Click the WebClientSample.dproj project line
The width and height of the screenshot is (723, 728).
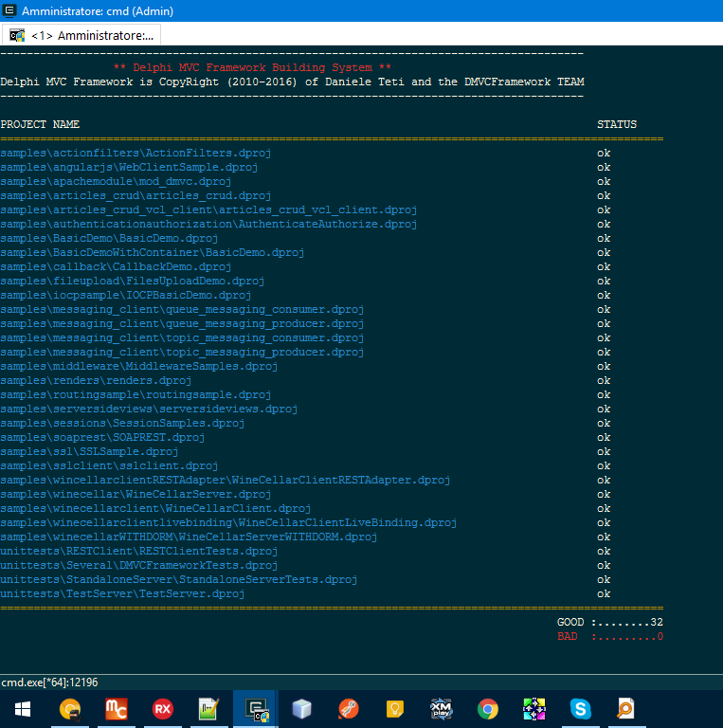click(x=129, y=167)
